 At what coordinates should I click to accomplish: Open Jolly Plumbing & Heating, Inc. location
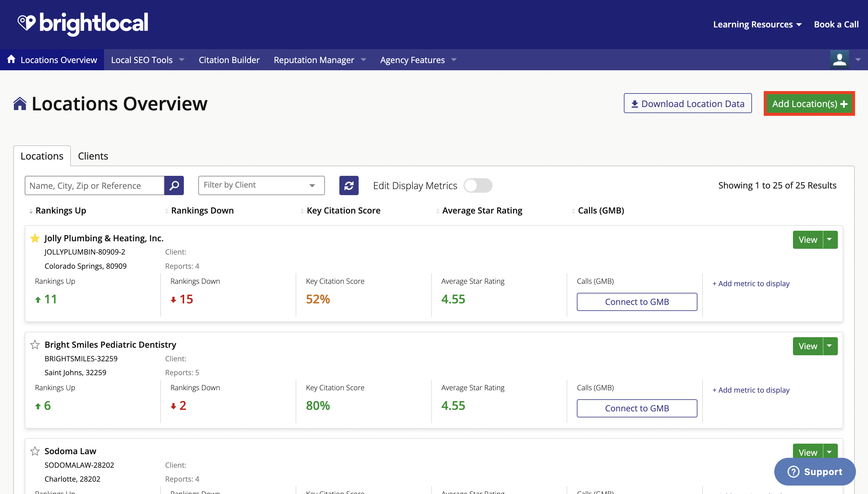[x=104, y=238]
